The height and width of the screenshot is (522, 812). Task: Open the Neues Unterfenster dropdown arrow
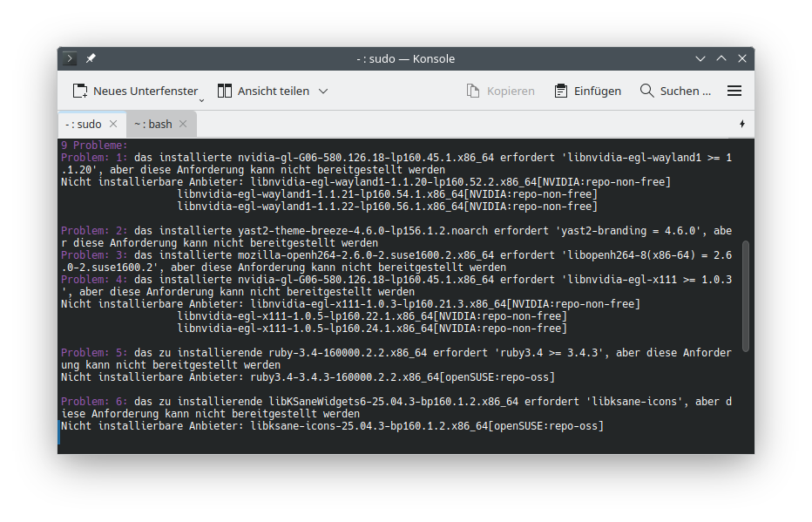point(201,98)
